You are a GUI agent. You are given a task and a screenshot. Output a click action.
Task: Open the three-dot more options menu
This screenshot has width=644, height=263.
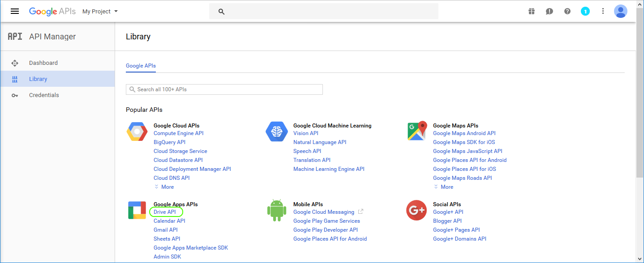tap(603, 11)
